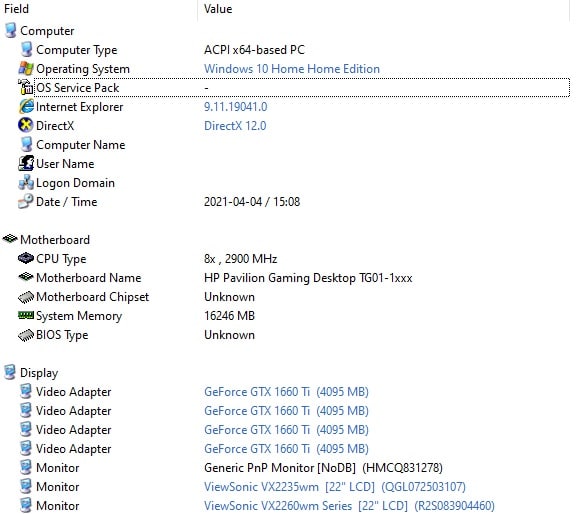Select the Computer Name label
Screen dimensions: 584x514
[x=80, y=145]
